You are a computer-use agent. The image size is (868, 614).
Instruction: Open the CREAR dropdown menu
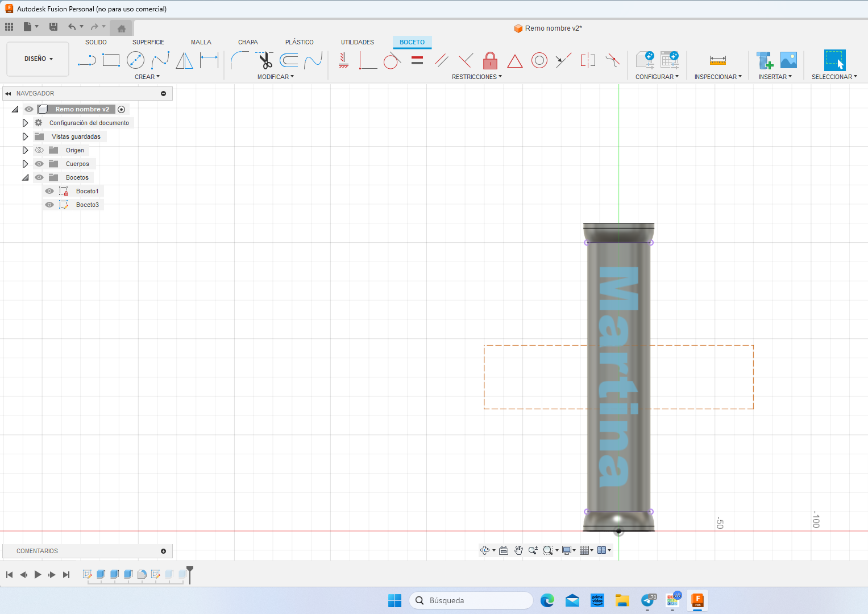147,77
